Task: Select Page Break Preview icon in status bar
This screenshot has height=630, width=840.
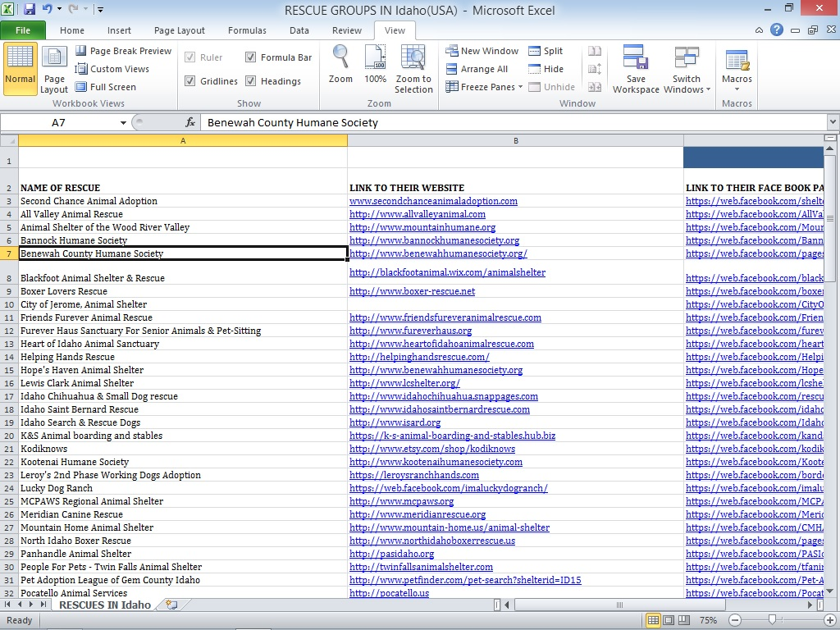Action: click(x=684, y=620)
